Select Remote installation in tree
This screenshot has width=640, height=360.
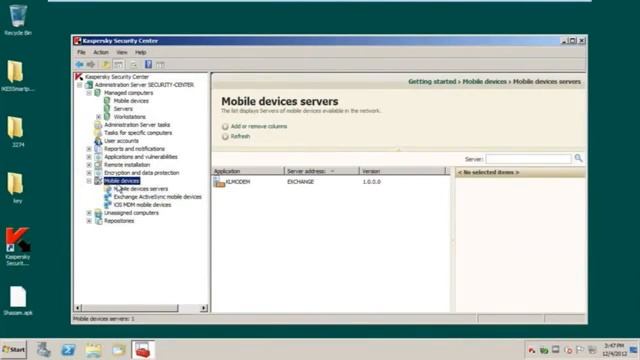click(x=127, y=165)
